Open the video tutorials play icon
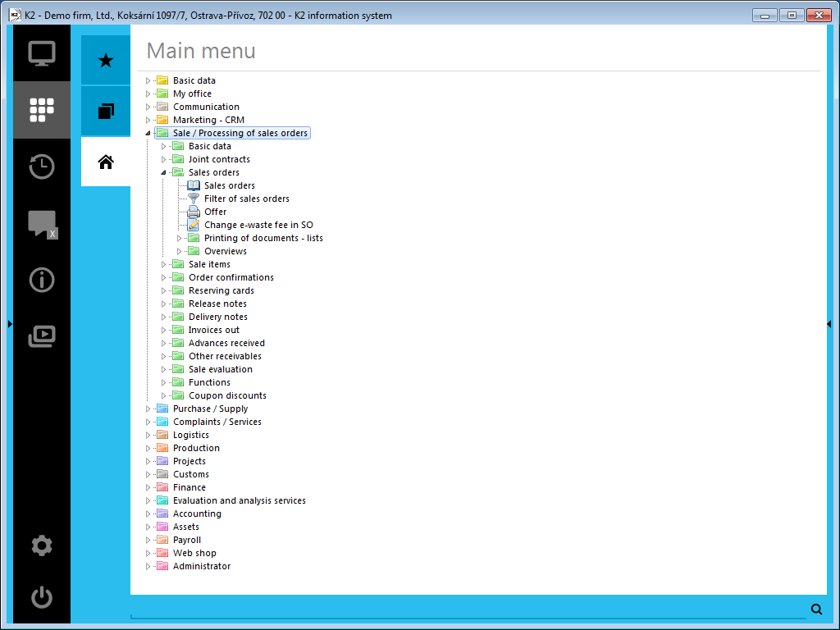The width and height of the screenshot is (840, 630). 42,336
